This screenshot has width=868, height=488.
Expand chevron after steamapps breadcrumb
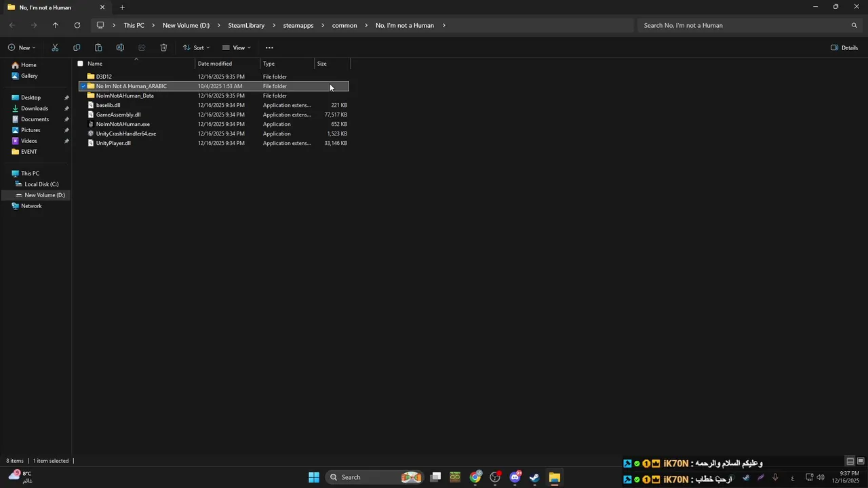pyautogui.click(x=323, y=25)
